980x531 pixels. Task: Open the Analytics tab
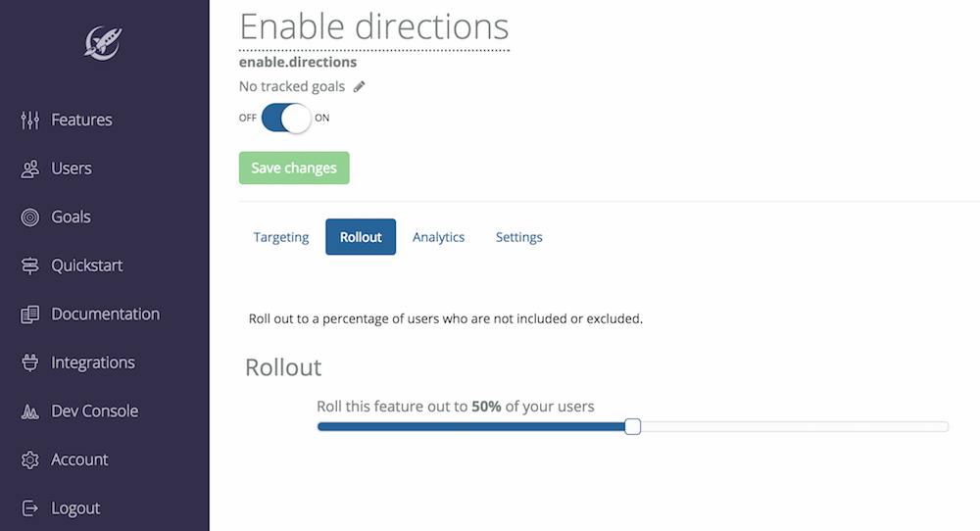click(438, 237)
